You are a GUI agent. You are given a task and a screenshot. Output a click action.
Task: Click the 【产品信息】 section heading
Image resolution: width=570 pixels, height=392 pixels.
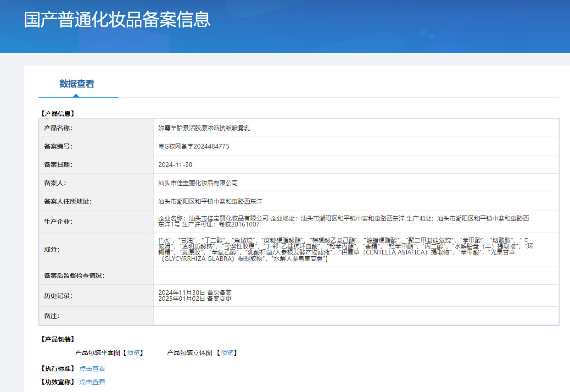58,113
